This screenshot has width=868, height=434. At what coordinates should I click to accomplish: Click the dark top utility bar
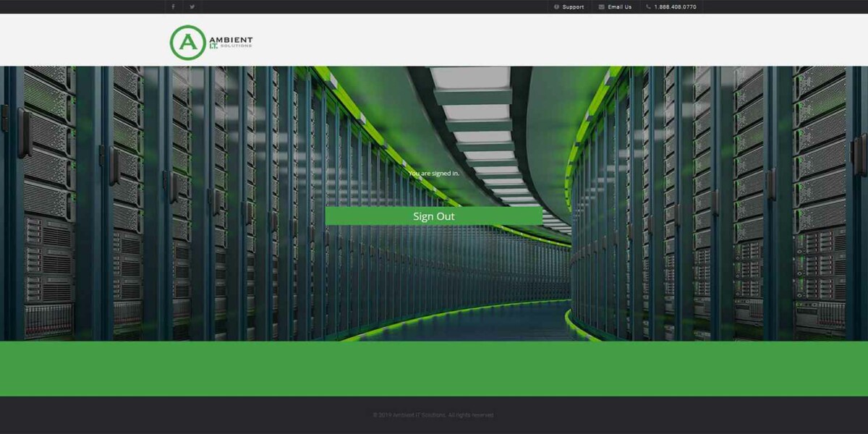pyautogui.click(x=362, y=7)
